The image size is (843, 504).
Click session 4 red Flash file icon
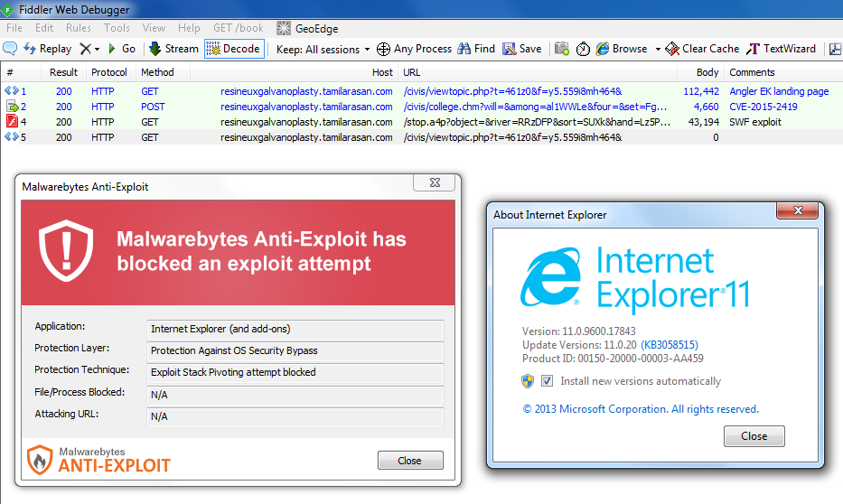click(x=12, y=121)
